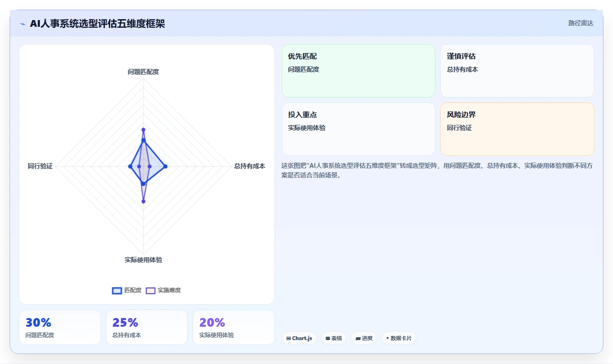Toggle the 实施难度 legend entry
This screenshot has width=613, height=364.
pos(163,290)
